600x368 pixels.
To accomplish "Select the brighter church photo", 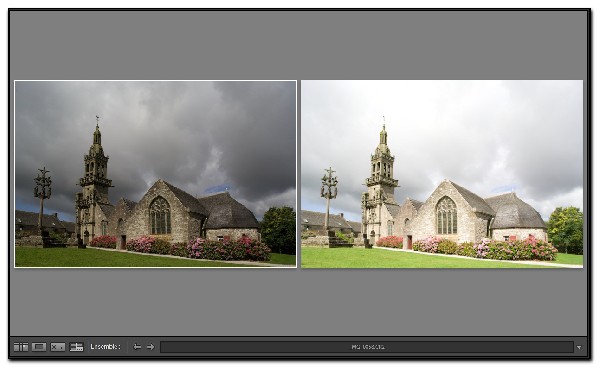I will (x=442, y=174).
